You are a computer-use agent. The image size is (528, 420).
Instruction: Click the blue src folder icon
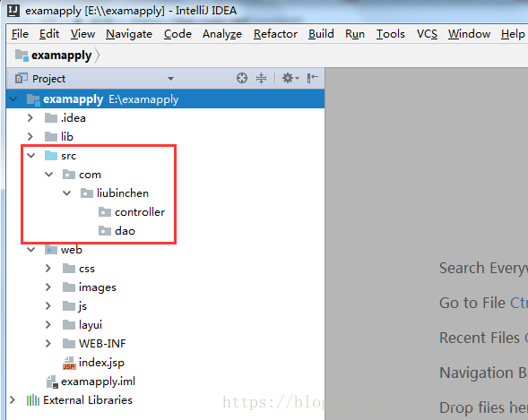tap(51, 155)
